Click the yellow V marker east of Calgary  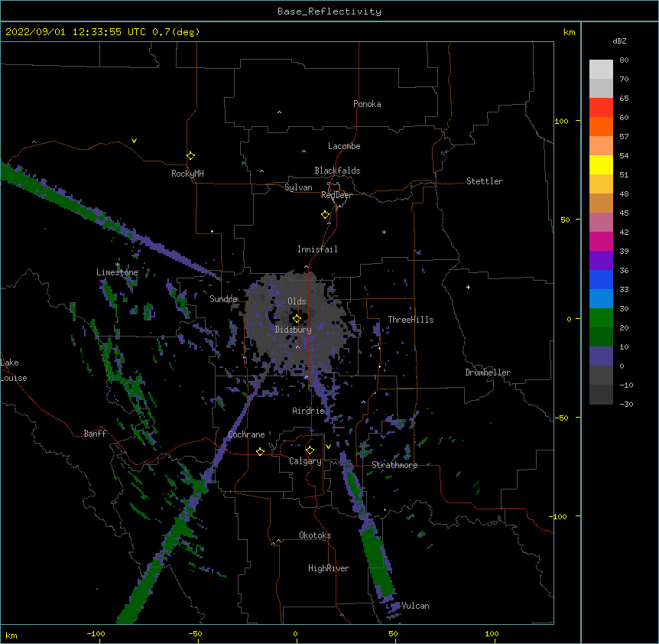point(328,447)
